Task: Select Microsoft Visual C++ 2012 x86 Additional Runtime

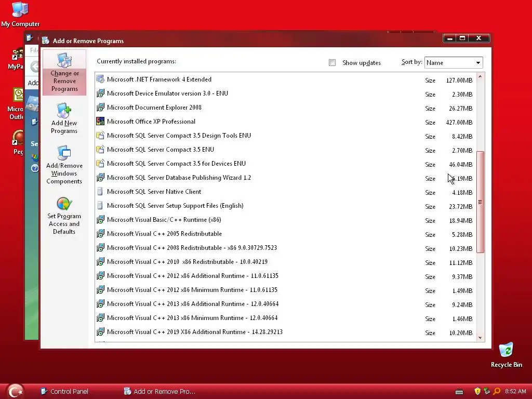Action: [x=286, y=276]
